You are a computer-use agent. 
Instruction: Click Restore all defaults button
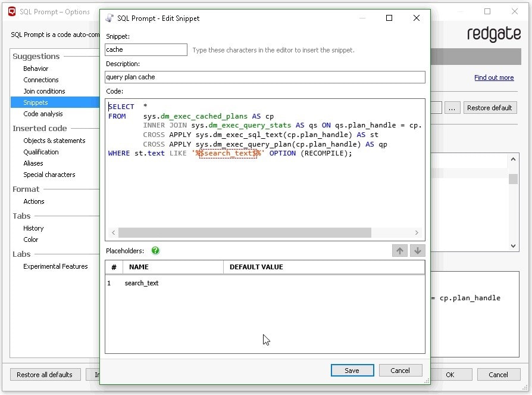click(45, 375)
